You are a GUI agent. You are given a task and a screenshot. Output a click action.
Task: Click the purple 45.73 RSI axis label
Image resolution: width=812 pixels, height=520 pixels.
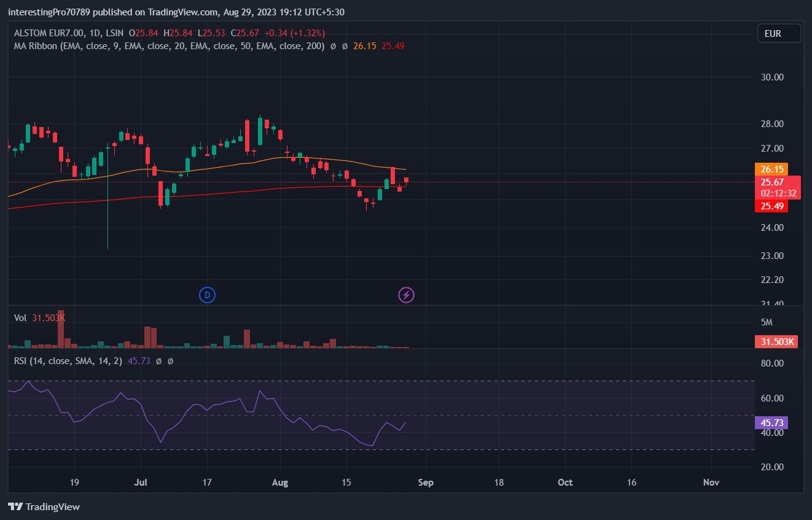771,423
